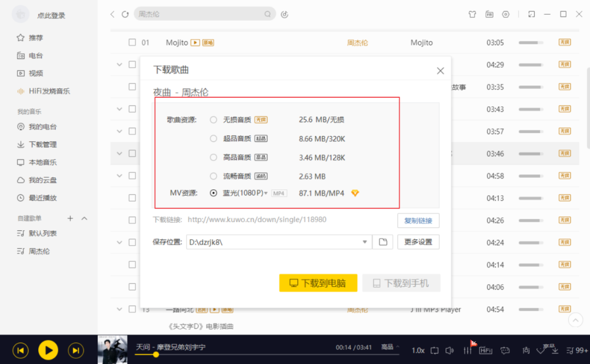
Task: Click the FM radio icon in title bar
Action: click(x=489, y=14)
